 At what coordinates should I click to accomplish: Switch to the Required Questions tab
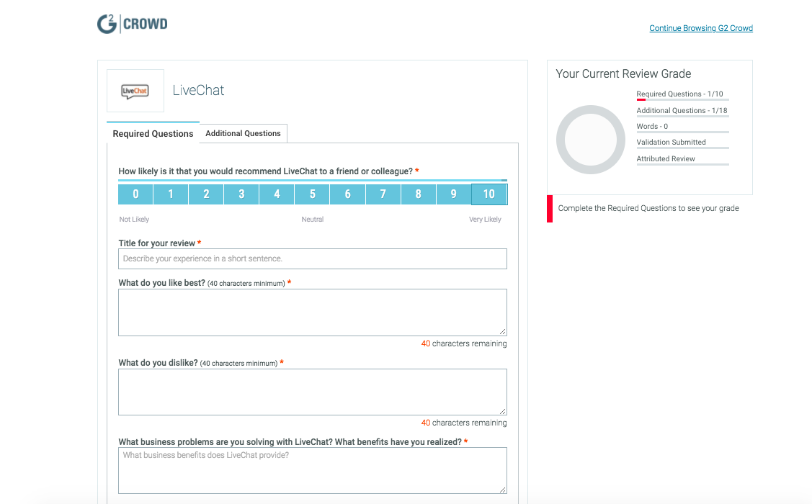153,133
